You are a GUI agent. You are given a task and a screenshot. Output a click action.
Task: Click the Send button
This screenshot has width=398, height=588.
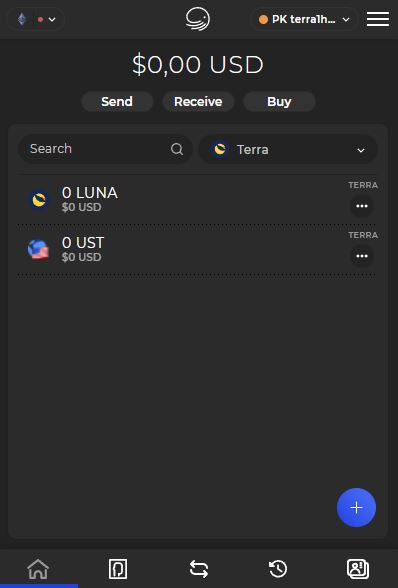117,102
